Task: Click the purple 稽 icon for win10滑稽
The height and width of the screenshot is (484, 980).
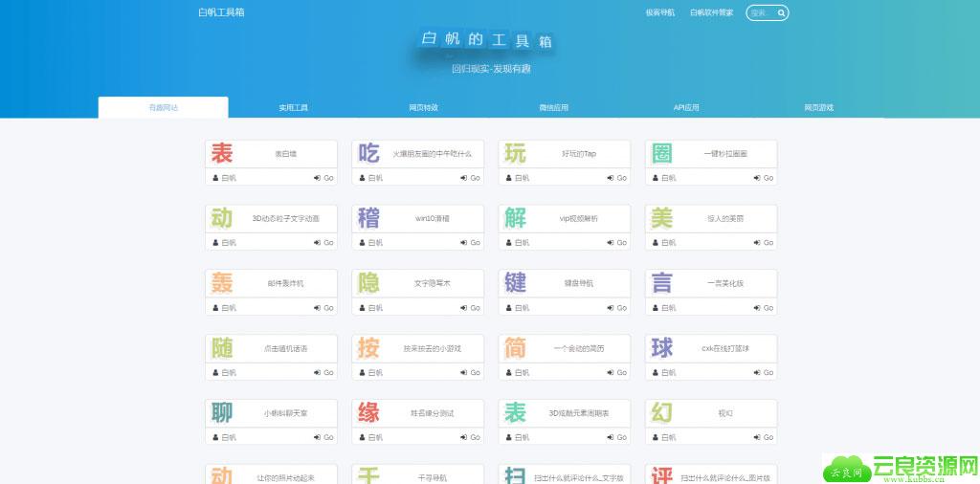Action: click(368, 219)
